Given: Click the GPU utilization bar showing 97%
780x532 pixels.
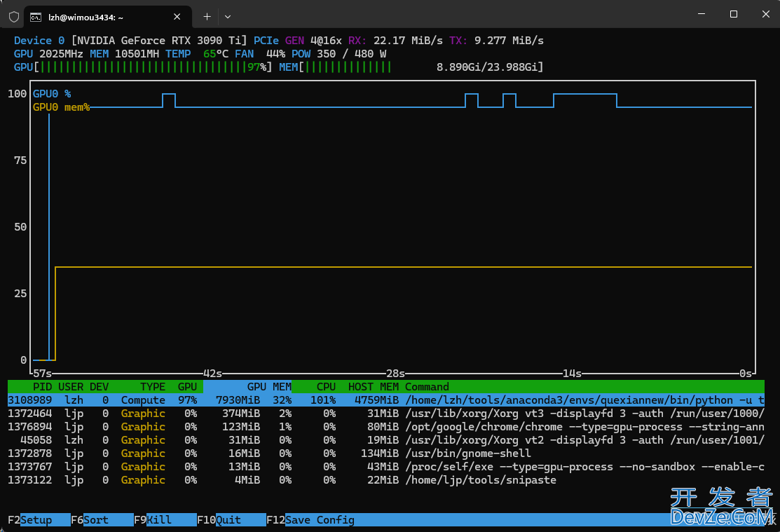Looking at the screenshot, I should click(143, 67).
